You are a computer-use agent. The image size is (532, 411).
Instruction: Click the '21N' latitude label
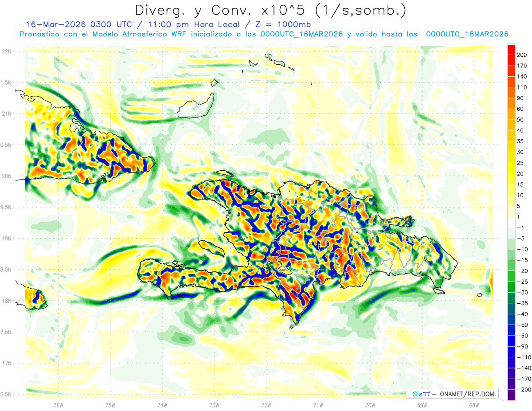(6, 114)
